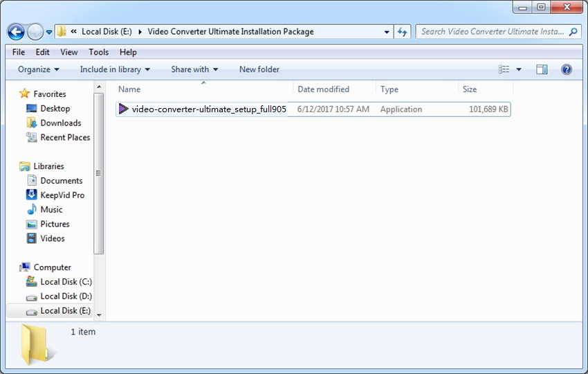This screenshot has height=374, width=588.
Task: Click the Local Disk (C:) drive icon
Action: (32, 281)
